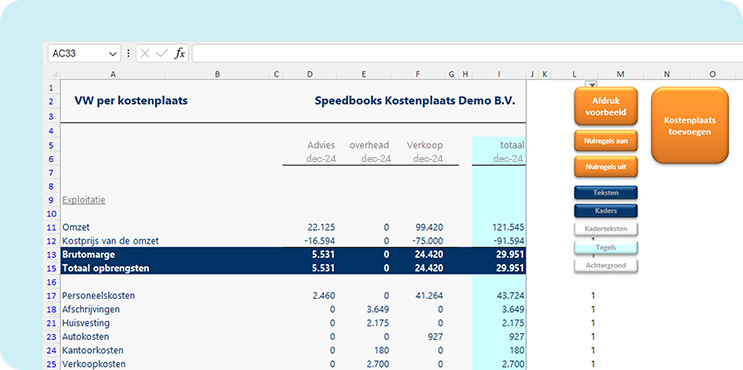Viewport: 743px width, 370px height.
Task: Click the Nulregels aan button
Action: click(606, 140)
